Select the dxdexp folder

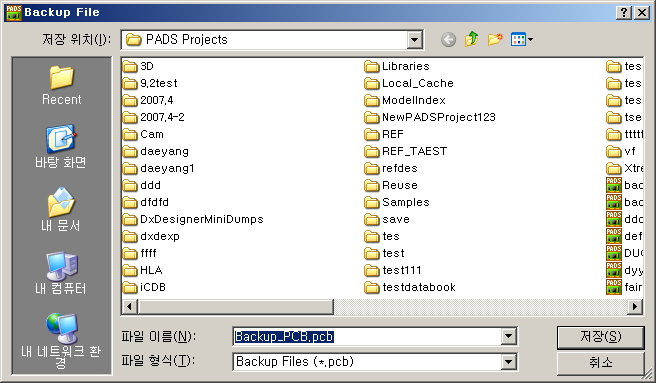pos(151,236)
